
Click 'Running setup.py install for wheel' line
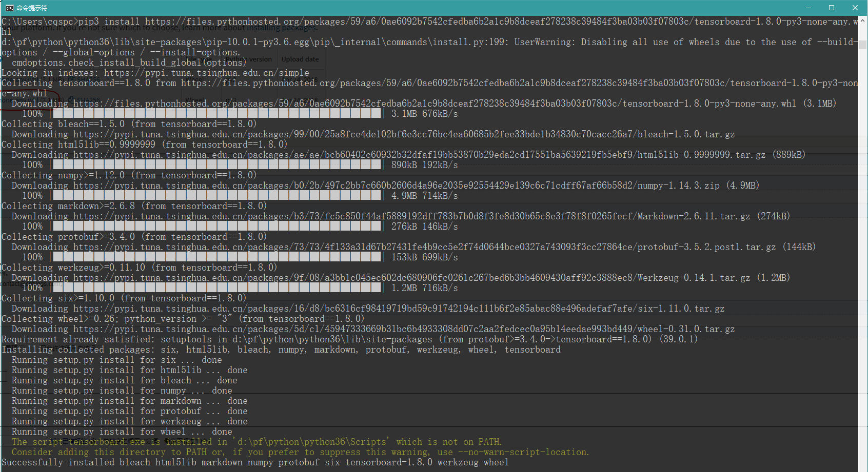tap(122, 432)
